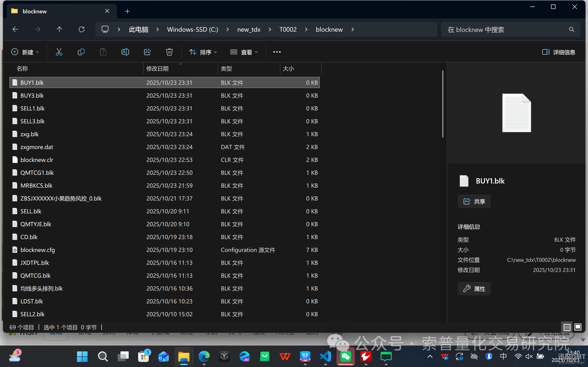Switch to large thumbnails view layout

pyautogui.click(x=578, y=327)
